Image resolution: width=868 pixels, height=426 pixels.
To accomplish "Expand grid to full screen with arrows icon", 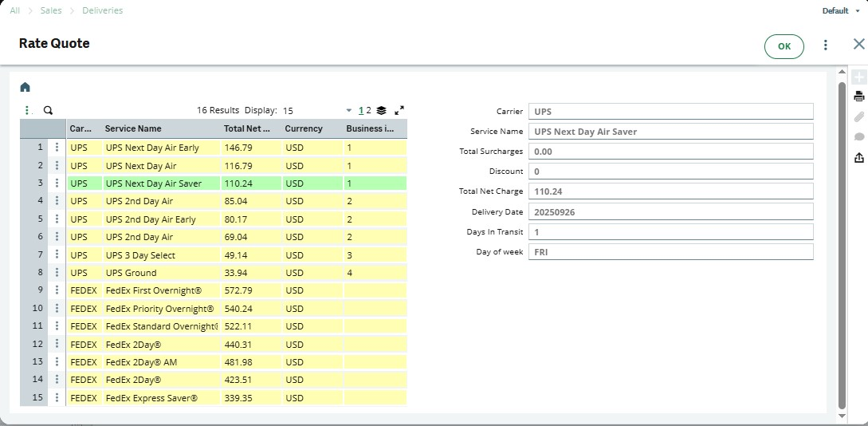I will click(399, 111).
